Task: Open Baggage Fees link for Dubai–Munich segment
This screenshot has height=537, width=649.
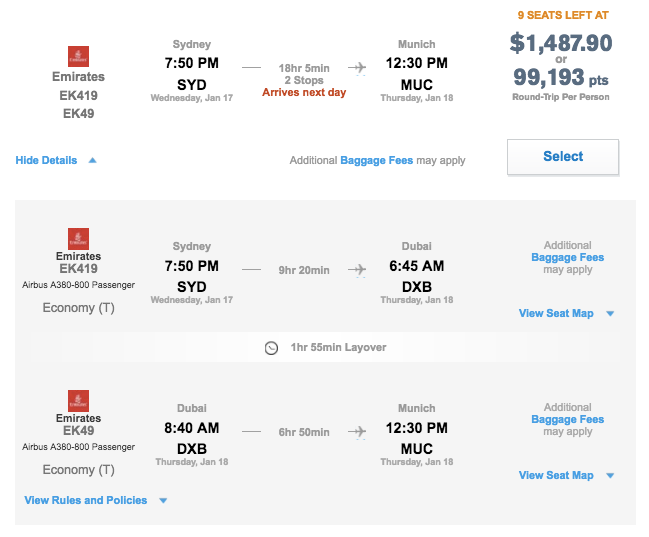Action: tap(567, 419)
